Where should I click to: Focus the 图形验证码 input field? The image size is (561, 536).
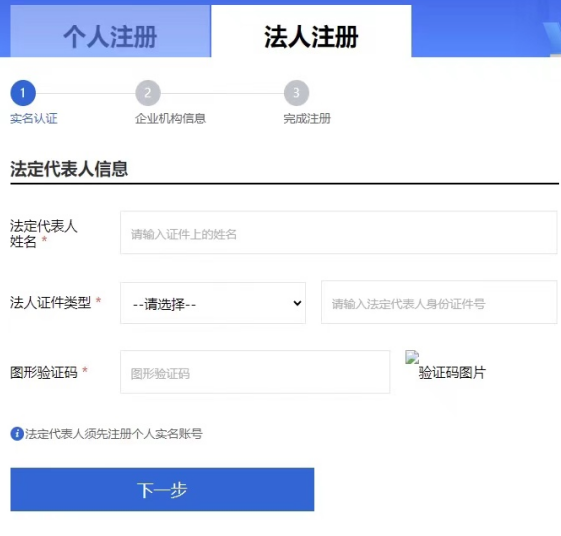255,372
